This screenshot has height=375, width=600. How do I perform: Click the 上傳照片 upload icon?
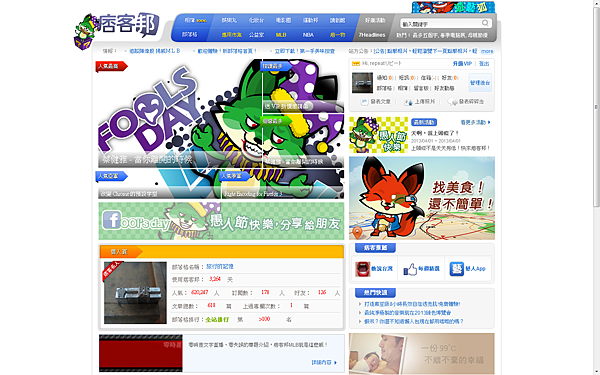(408, 102)
